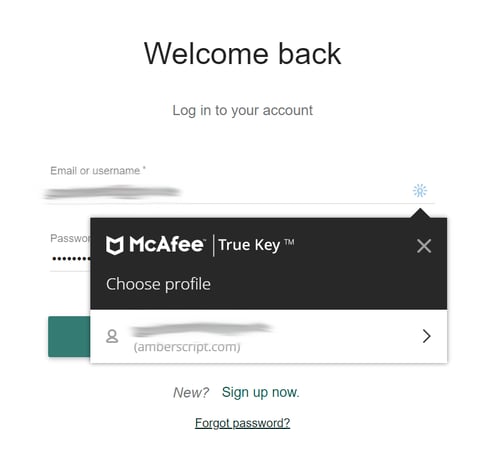The height and width of the screenshot is (458, 500).
Task: Click the McAfee wordmark text
Action: (166, 244)
